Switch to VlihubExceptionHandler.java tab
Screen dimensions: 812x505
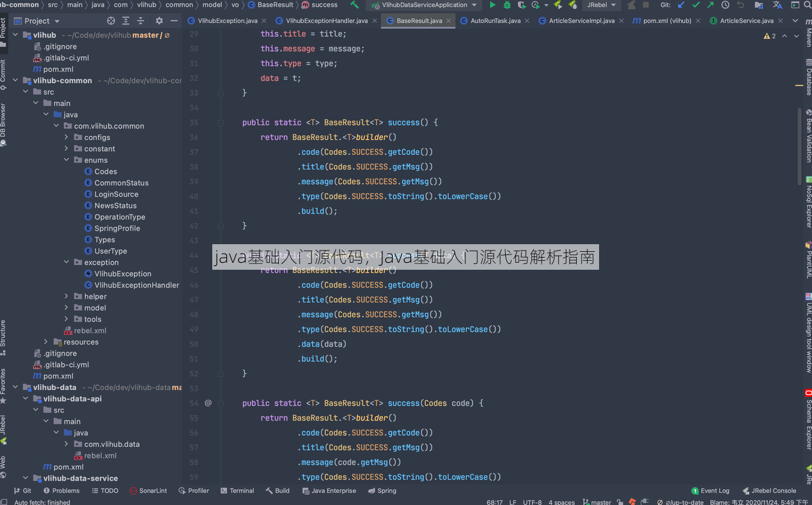pos(327,21)
